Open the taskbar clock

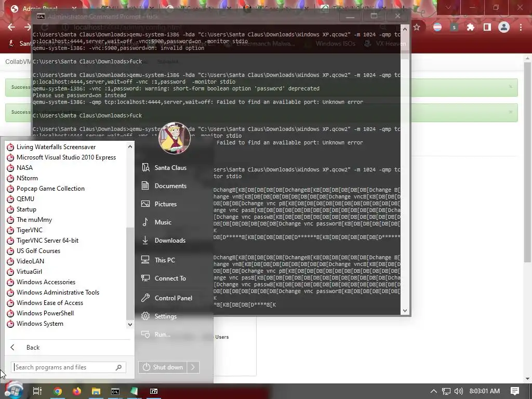(485, 391)
